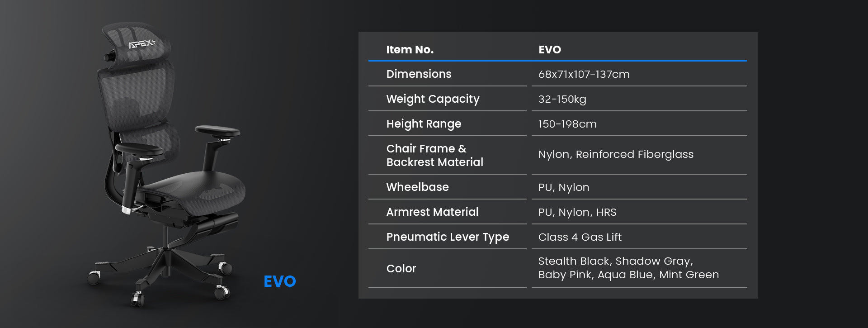The width and height of the screenshot is (868, 328).
Task: Select the Item No. header cell
Action: [410, 50]
